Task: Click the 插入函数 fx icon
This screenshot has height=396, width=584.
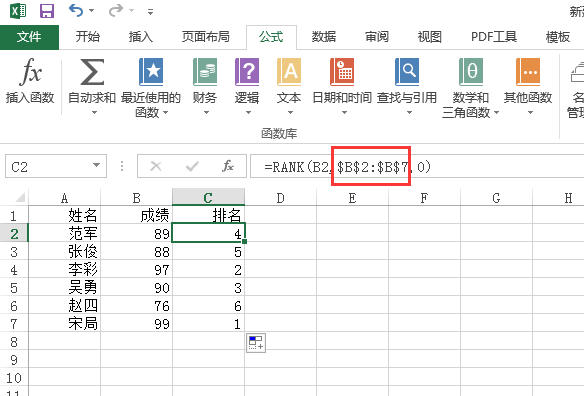Action: pyautogui.click(x=30, y=72)
